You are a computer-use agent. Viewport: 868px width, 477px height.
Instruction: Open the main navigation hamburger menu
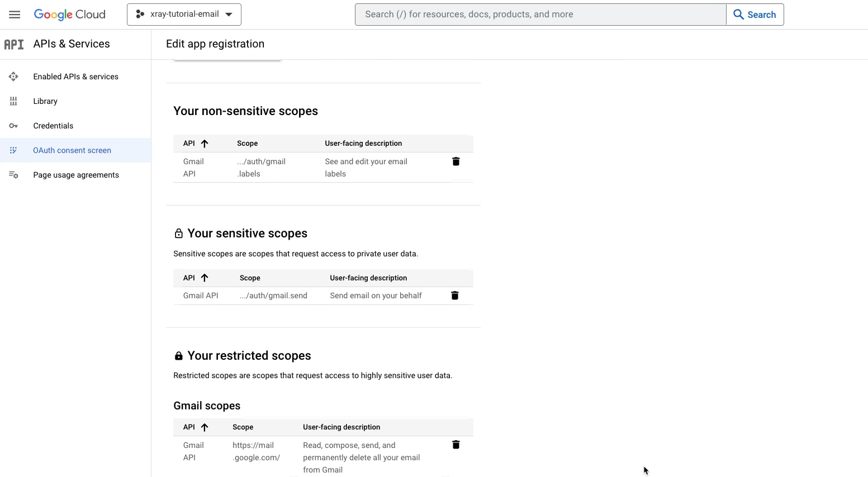coord(15,15)
